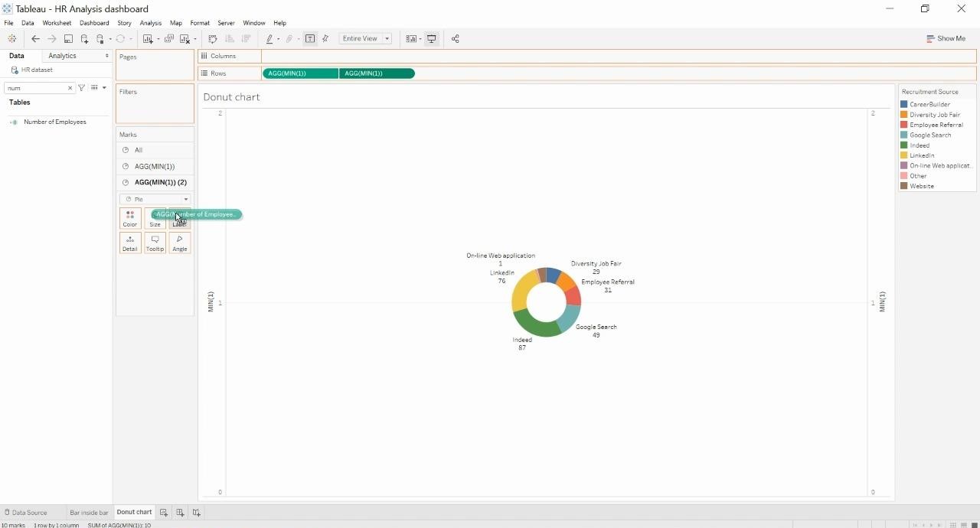Pause auto updates icon in toolbar

[x=100, y=39]
